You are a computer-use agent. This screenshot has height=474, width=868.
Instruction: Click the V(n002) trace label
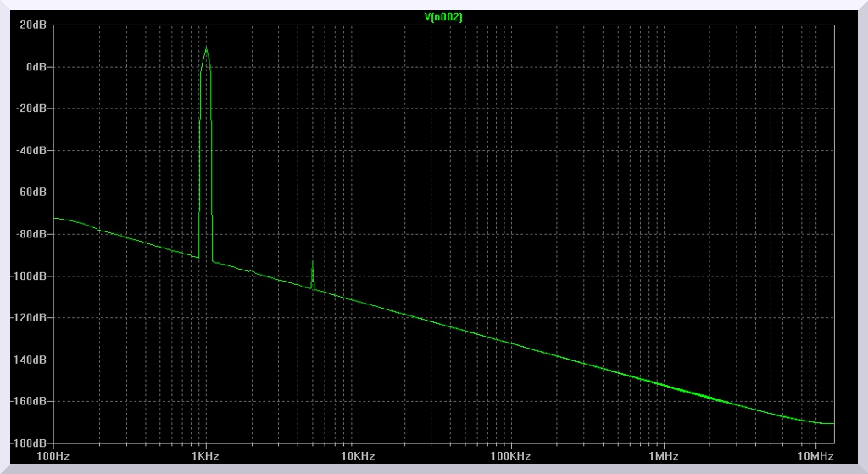[443, 17]
